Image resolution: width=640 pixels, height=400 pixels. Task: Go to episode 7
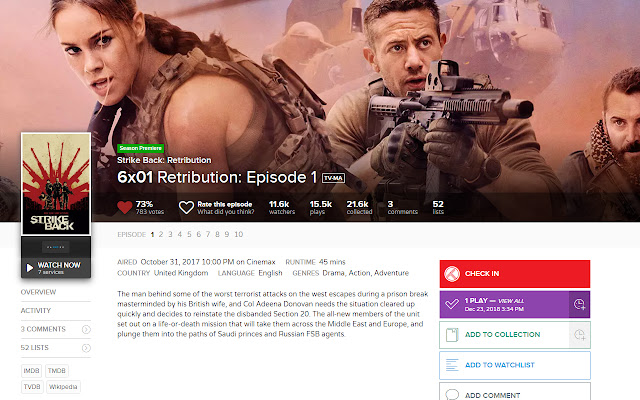click(x=208, y=234)
